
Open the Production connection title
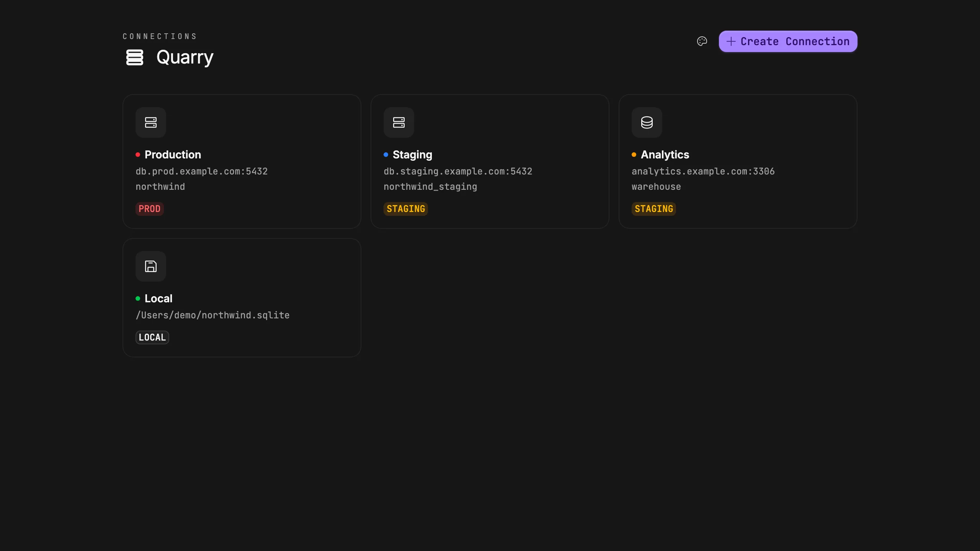pyautogui.click(x=173, y=155)
